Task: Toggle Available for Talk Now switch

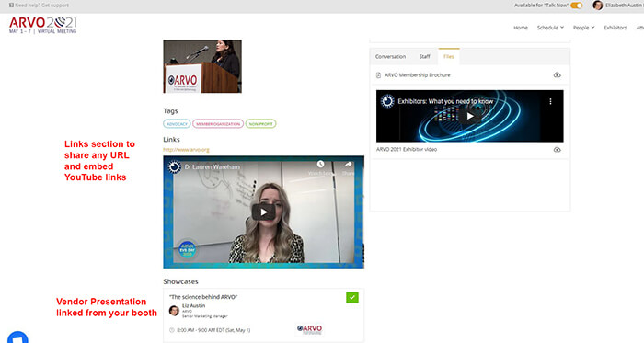Action: coord(577,6)
